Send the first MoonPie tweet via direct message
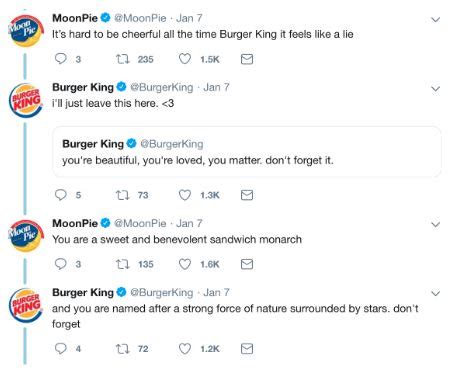Viewport: 457px width, 370px height. coord(247,59)
